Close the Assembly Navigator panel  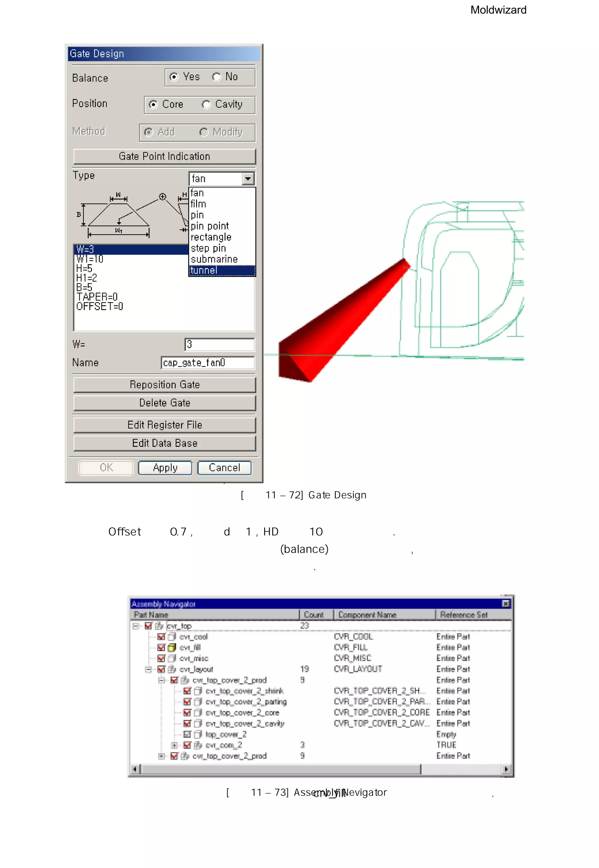tap(505, 604)
